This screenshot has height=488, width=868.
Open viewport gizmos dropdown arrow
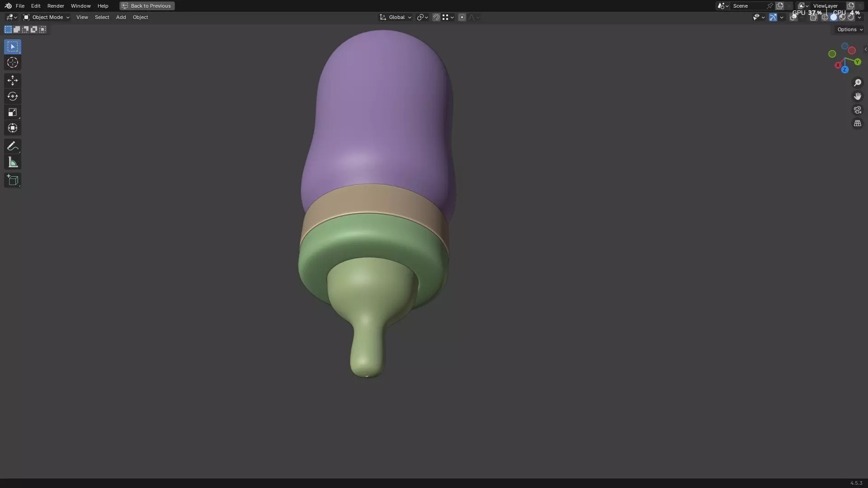pyautogui.click(x=782, y=17)
